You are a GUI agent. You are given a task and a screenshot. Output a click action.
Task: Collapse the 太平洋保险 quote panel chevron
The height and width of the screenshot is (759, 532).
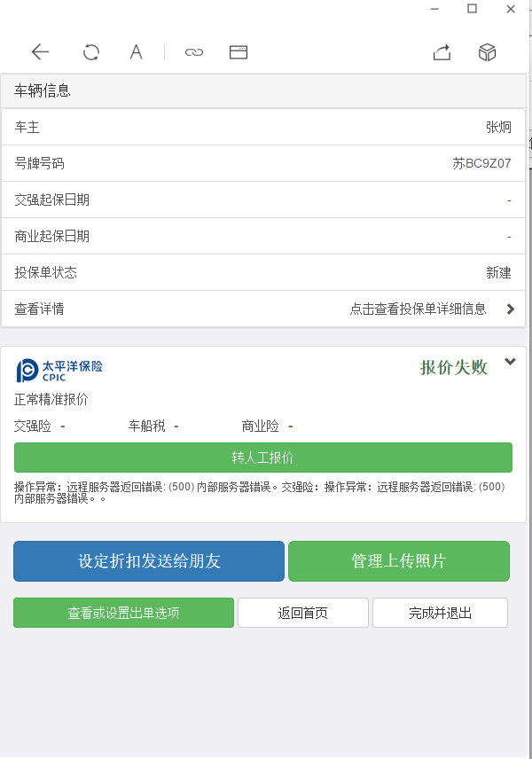click(510, 362)
